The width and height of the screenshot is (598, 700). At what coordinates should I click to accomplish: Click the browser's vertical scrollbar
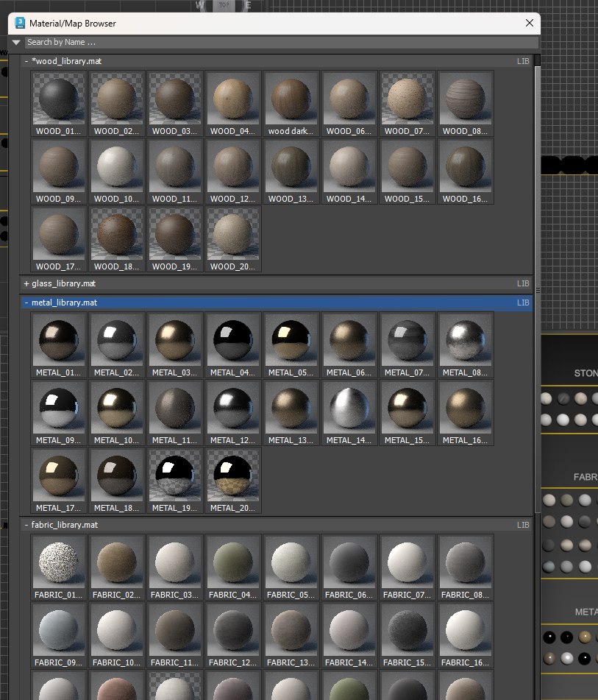pos(538,290)
